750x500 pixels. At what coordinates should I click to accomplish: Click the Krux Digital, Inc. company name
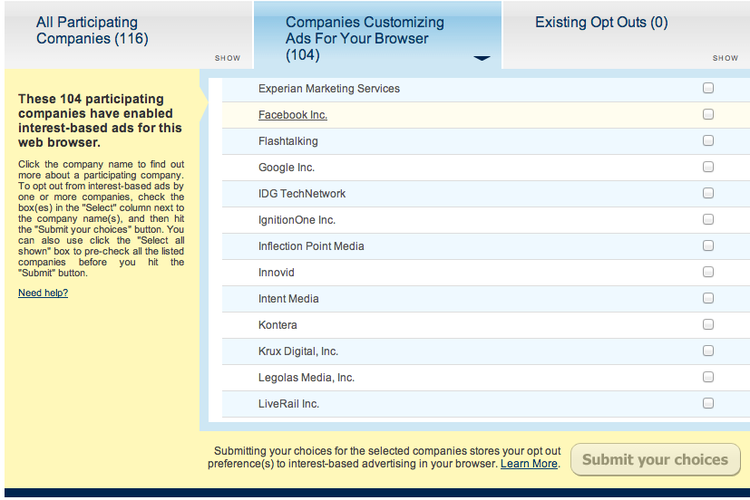[x=298, y=351]
